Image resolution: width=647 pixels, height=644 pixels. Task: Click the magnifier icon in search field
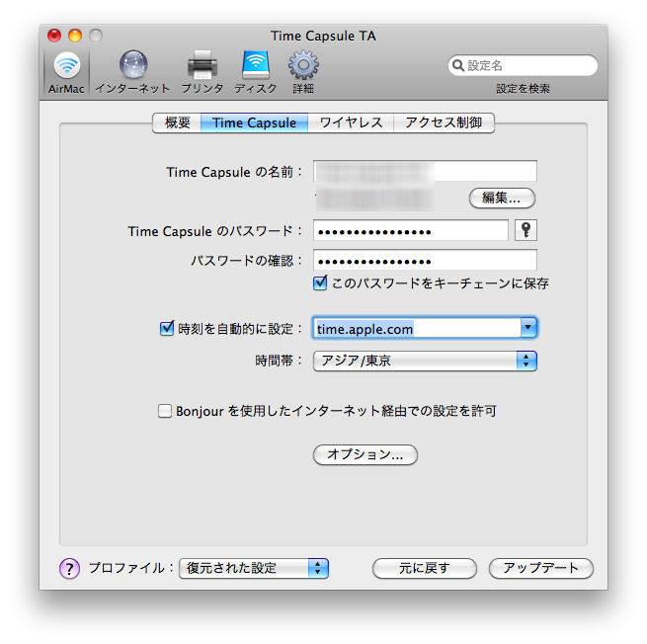point(458,65)
